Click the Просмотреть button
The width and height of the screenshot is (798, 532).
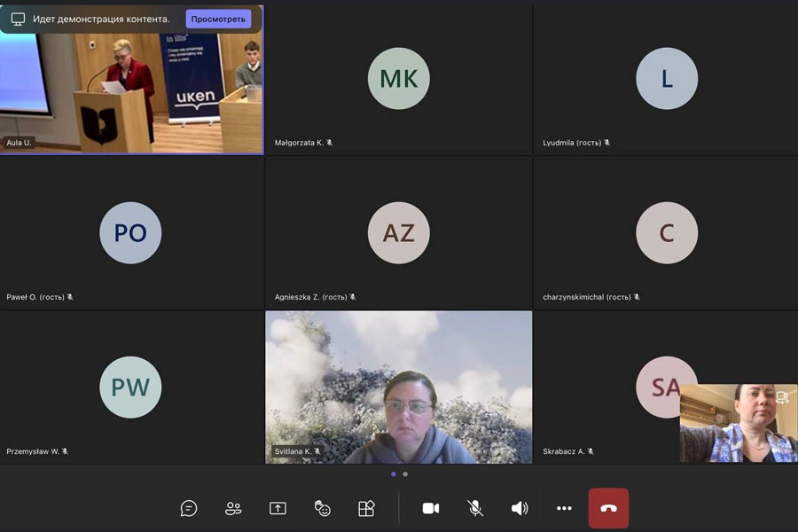click(218, 19)
